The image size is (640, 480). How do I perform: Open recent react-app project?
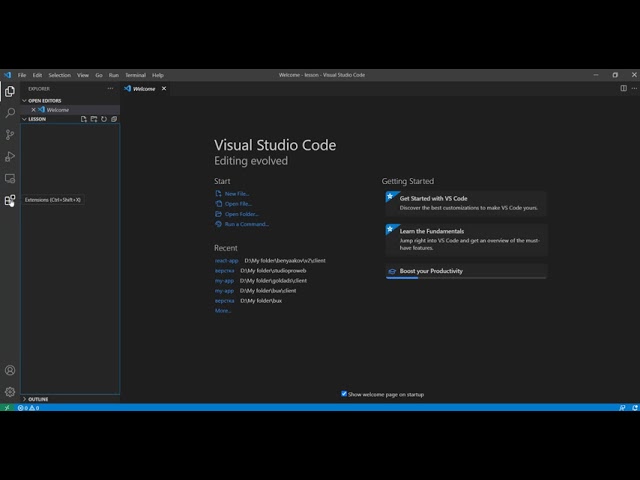(x=227, y=260)
